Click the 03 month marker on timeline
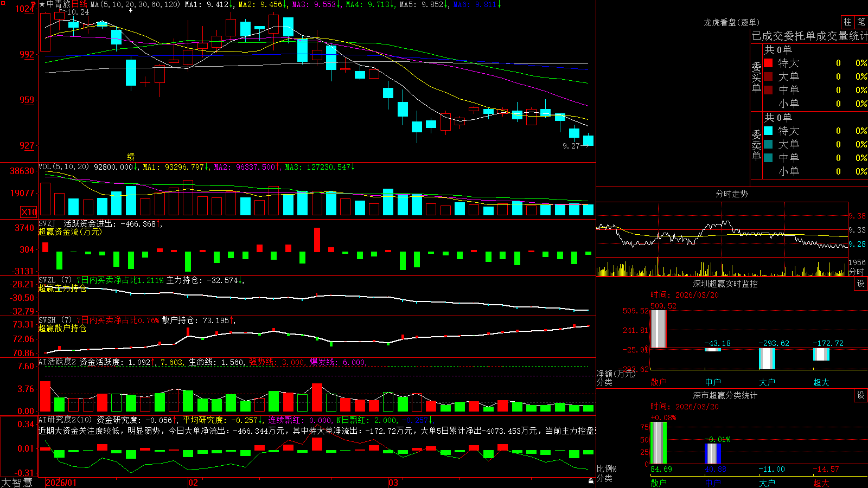The width and height of the screenshot is (868, 488). click(x=393, y=483)
